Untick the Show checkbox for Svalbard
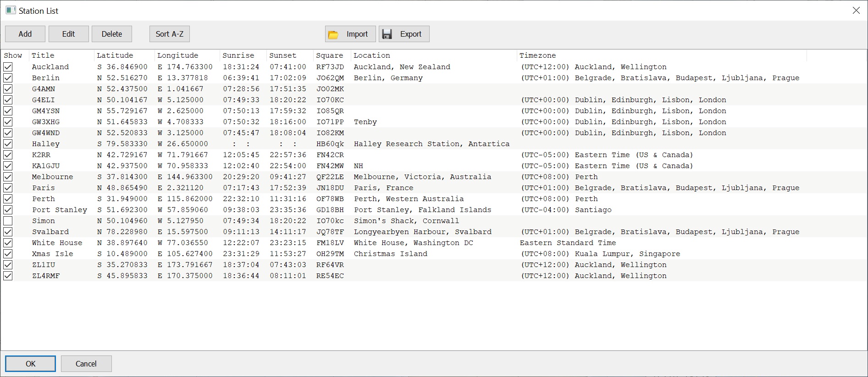 (8, 232)
